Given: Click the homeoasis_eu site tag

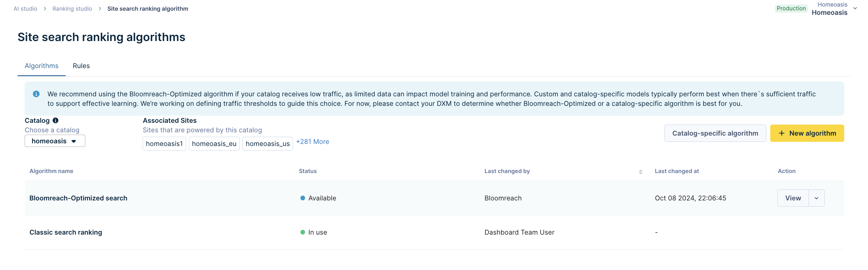Looking at the screenshot, I should tap(214, 144).
